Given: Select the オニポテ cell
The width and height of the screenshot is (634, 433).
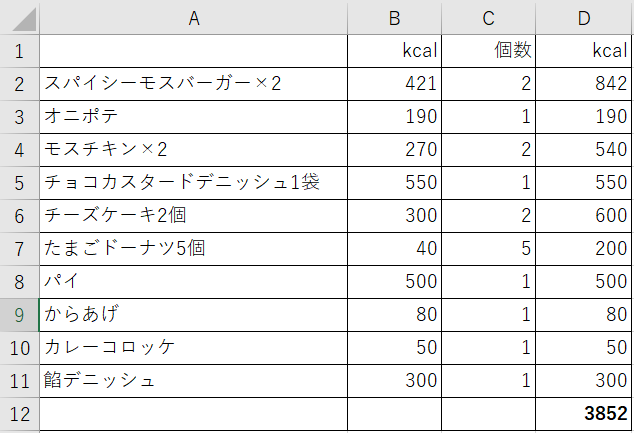Looking at the screenshot, I should [x=194, y=117].
